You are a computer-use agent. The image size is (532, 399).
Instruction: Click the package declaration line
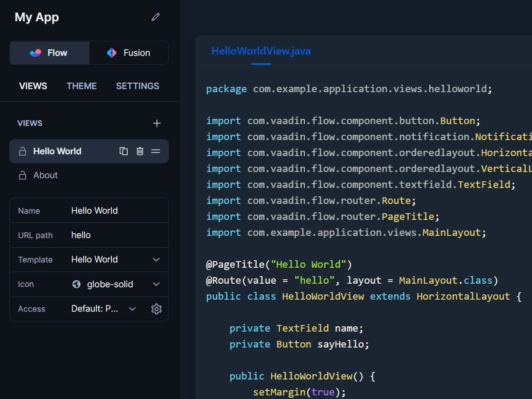[349, 89]
